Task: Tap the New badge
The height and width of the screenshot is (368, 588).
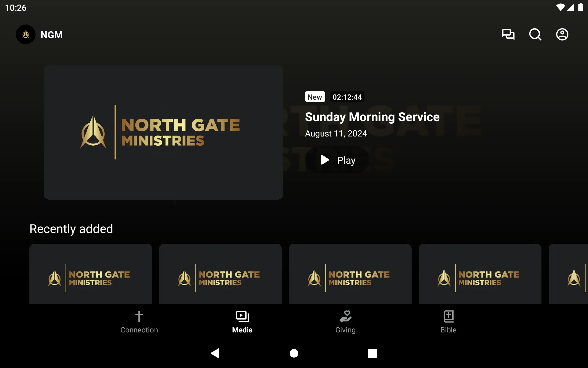Action: (315, 97)
